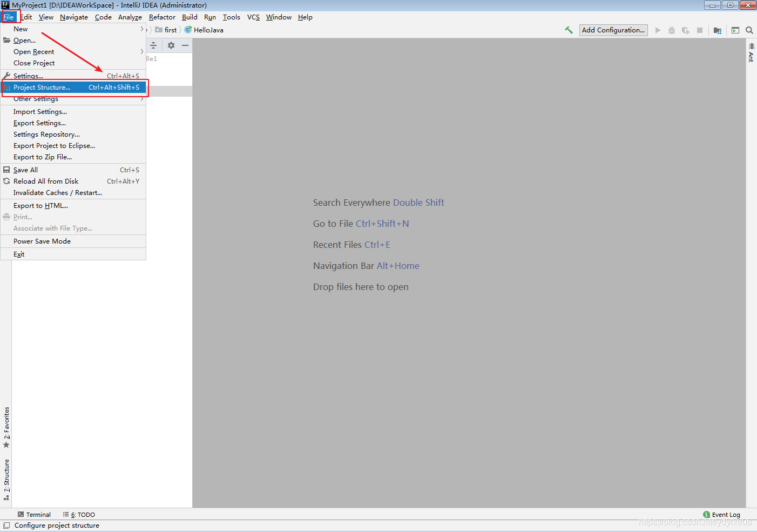Viewport: 757px width, 532px height.
Task: Choose Open... from File menu
Action: [73, 41]
